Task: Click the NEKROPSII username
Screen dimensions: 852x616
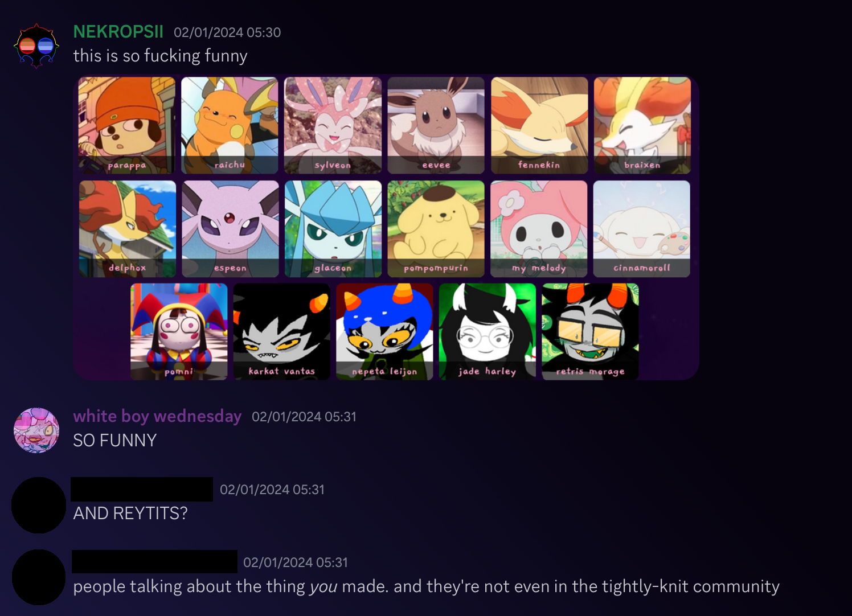Action: 118,32
